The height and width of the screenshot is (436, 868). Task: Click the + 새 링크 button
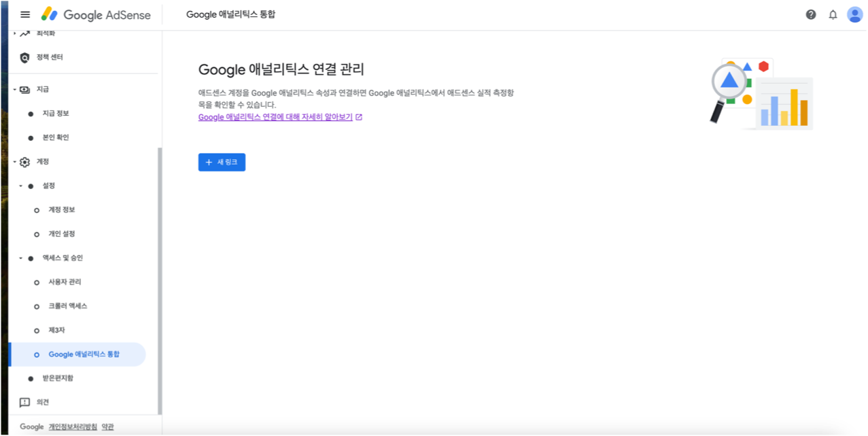pyautogui.click(x=222, y=162)
